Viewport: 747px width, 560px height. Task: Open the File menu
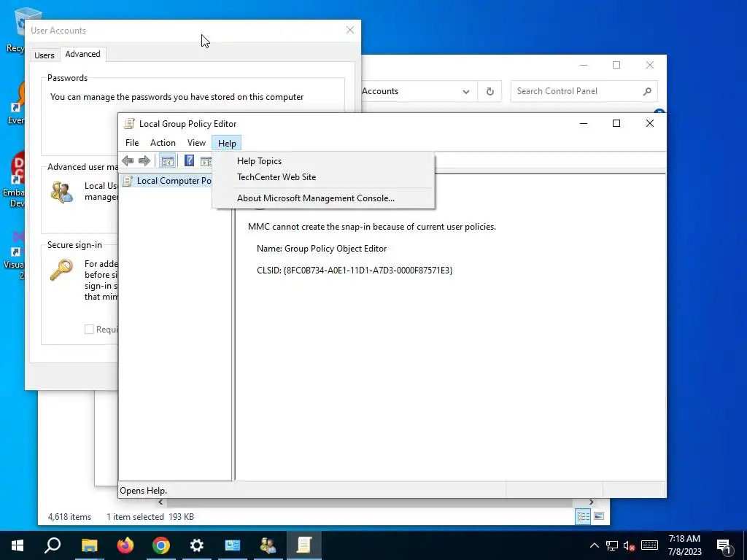132,143
